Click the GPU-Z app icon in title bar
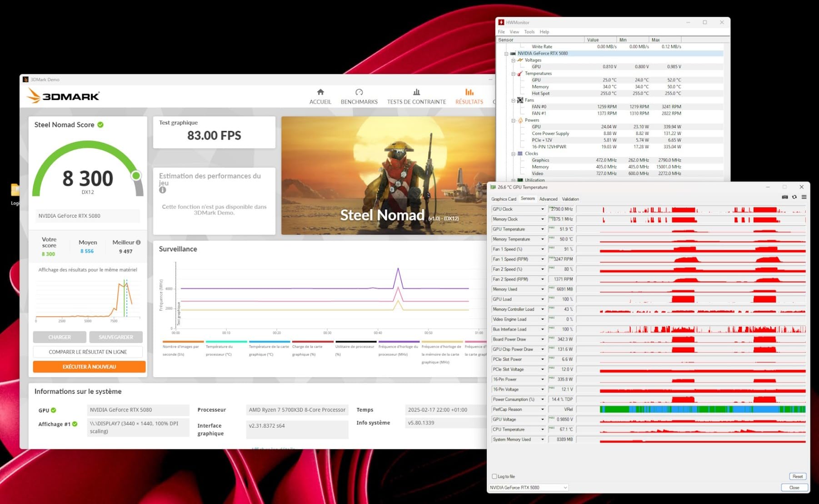 pos(493,187)
